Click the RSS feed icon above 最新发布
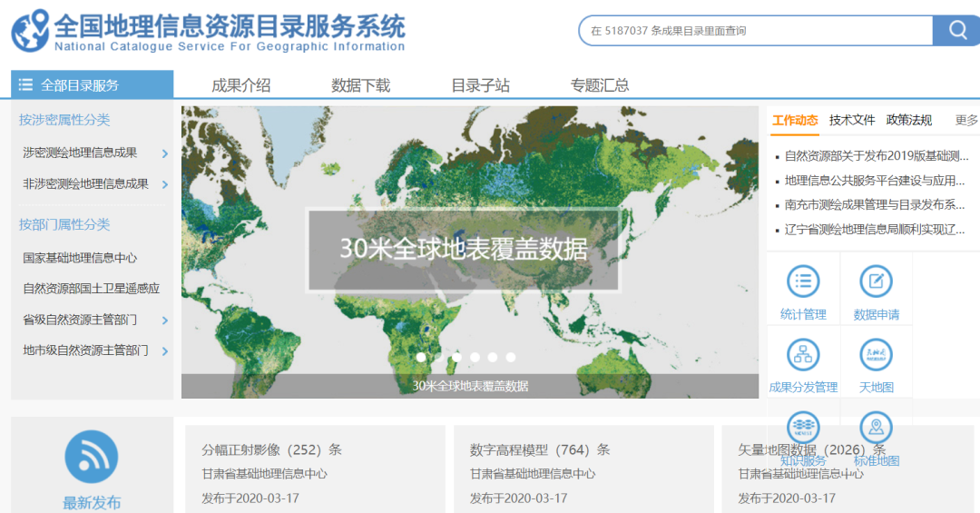 click(x=92, y=457)
